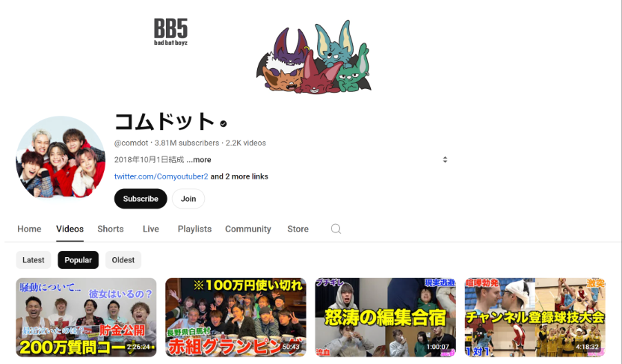
Task: Click the 3.81M subscribers text
Action: [187, 143]
